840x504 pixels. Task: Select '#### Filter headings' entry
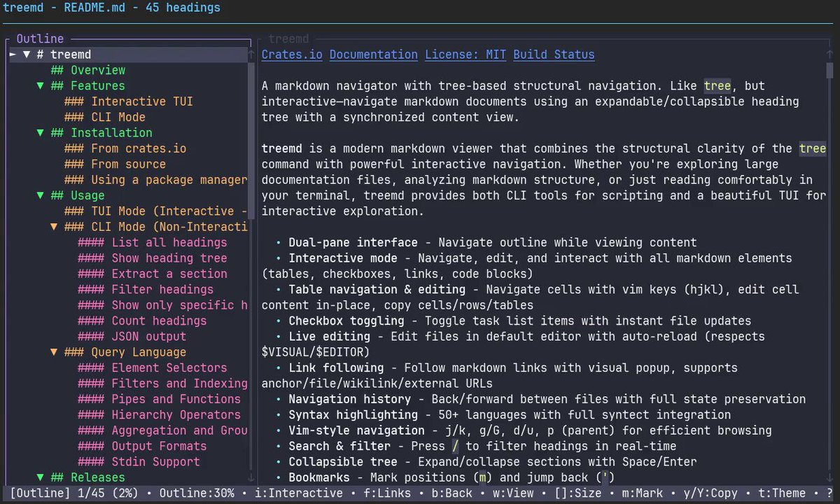click(x=146, y=289)
